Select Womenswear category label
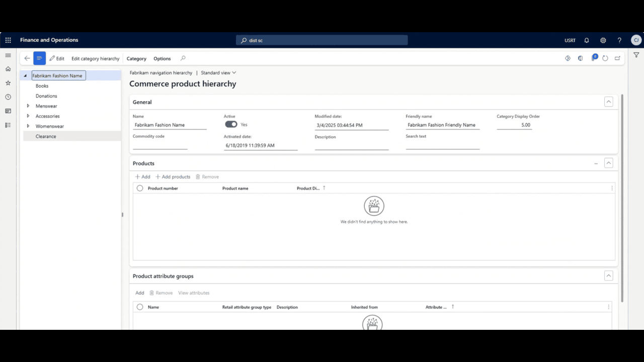The height and width of the screenshot is (362, 644). 49,126
